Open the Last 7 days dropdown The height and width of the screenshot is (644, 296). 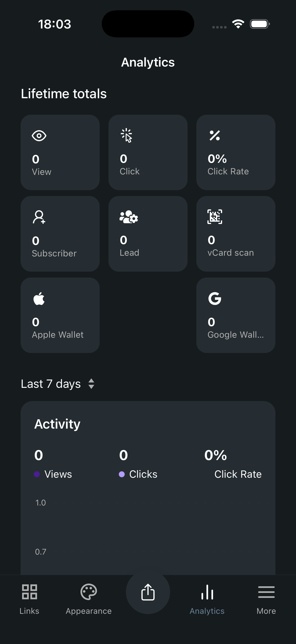coord(51,384)
